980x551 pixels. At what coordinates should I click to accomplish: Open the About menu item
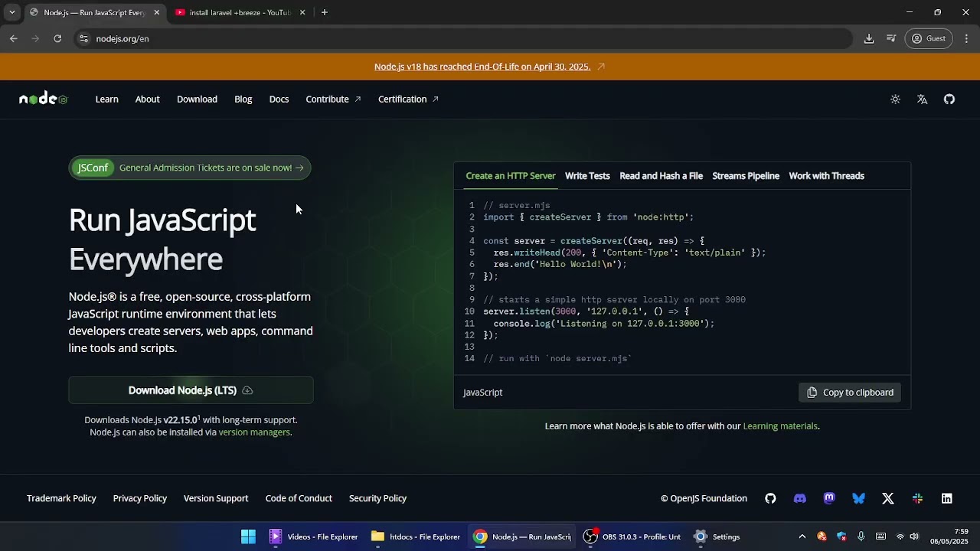[148, 99]
